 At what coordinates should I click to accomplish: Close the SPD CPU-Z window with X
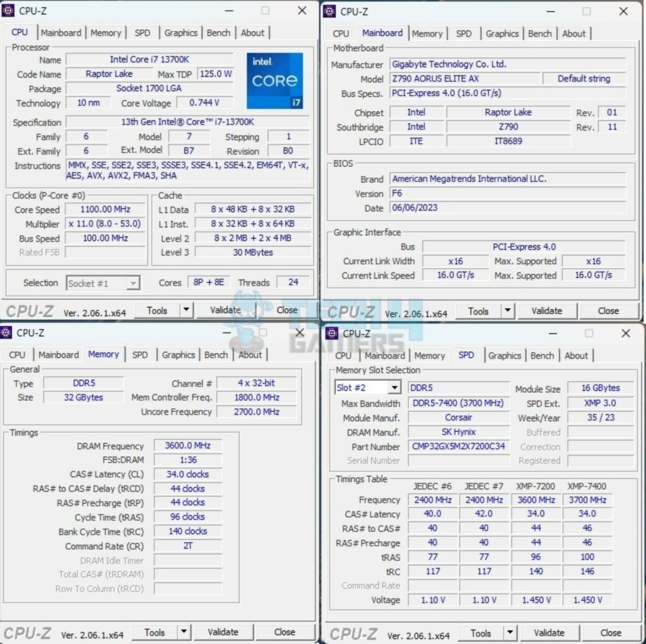[626, 333]
